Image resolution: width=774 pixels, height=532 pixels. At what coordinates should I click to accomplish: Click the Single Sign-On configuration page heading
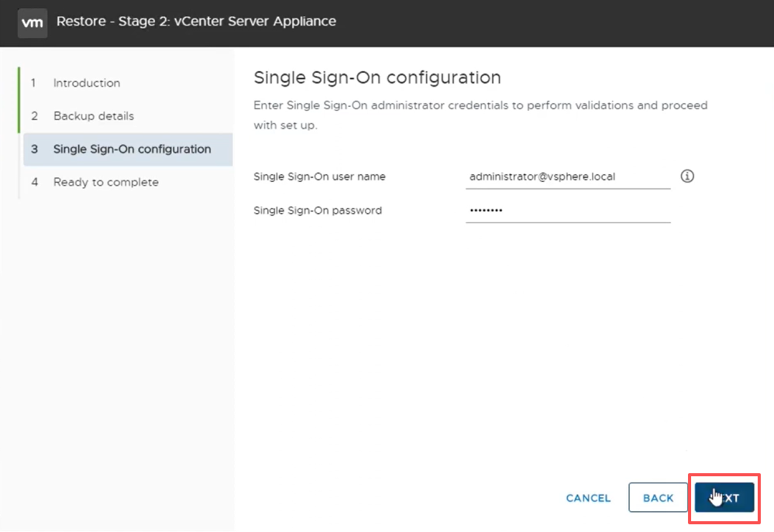[377, 77]
